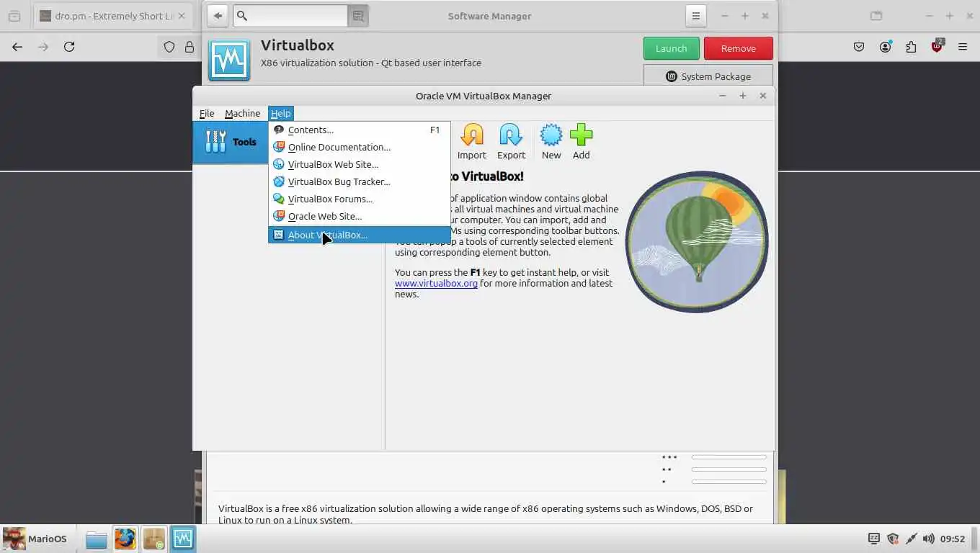Click Software Manager back arrow button
The height and width of the screenshot is (553, 980).
[x=218, y=16]
